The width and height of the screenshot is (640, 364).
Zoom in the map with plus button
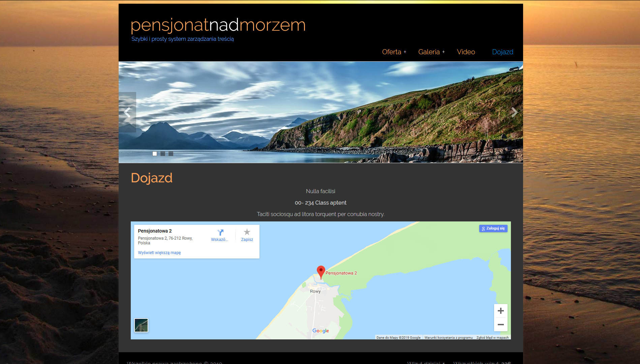point(500,311)
